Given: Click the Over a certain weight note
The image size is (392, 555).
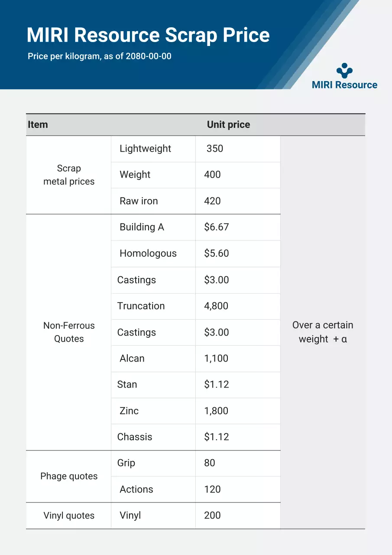Looking at the screenshot, I should coord(323,332).
